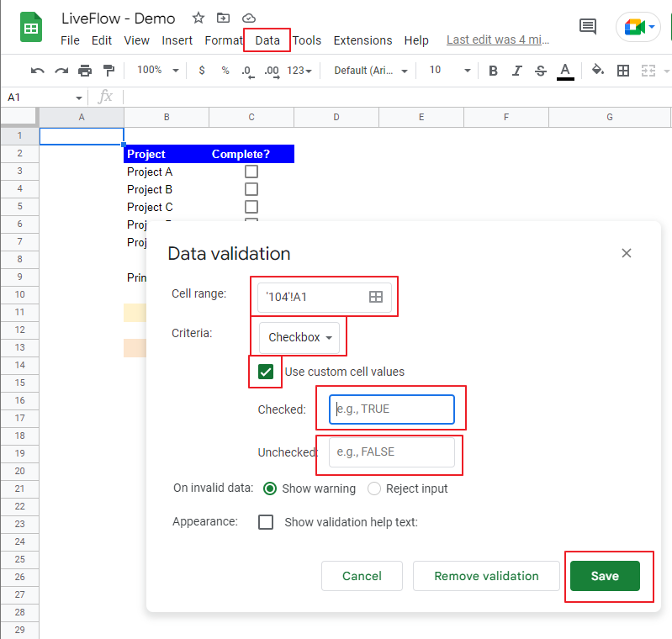
Task: Open the Google Sheets home icon
Action: tap(31, 28)
